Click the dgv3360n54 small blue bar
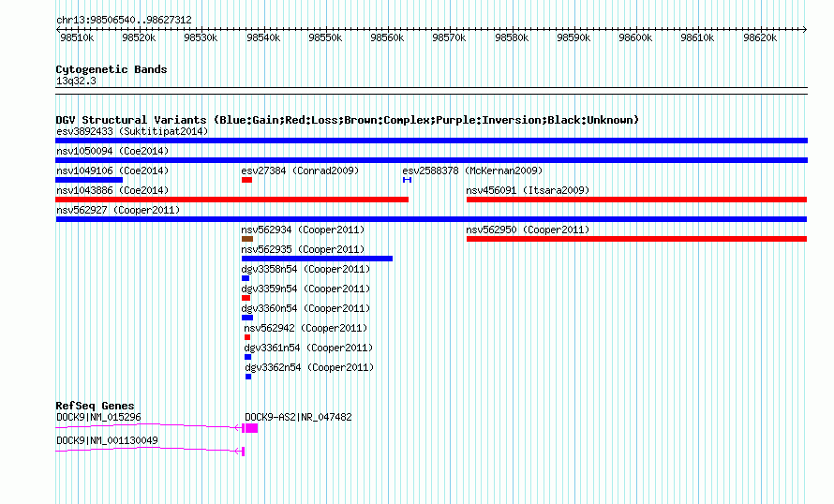The height and width of the screenshot is (504, 834). coord(247,318)
